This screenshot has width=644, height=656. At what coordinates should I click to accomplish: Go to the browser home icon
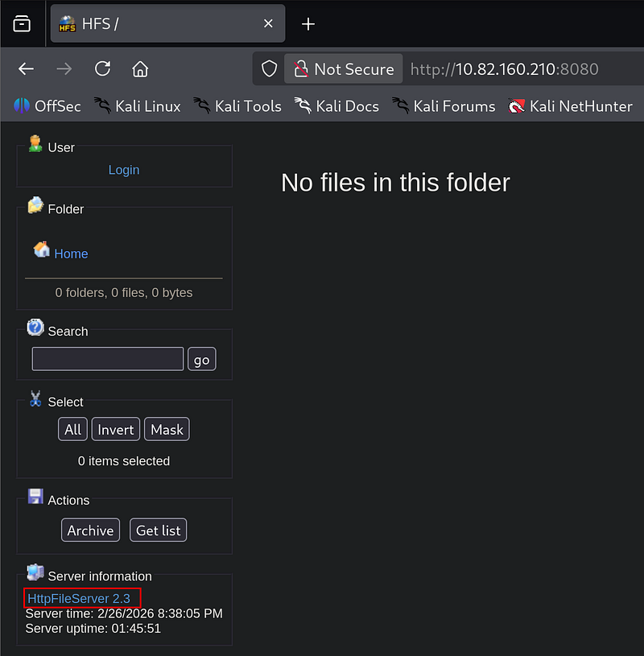[x=140, y=69]
